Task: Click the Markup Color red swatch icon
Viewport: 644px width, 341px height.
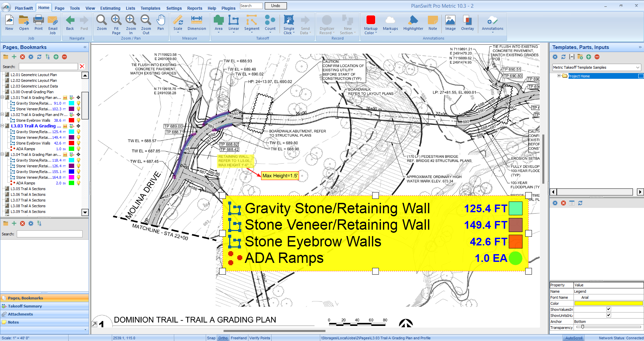Action: (x=371, y=20)
